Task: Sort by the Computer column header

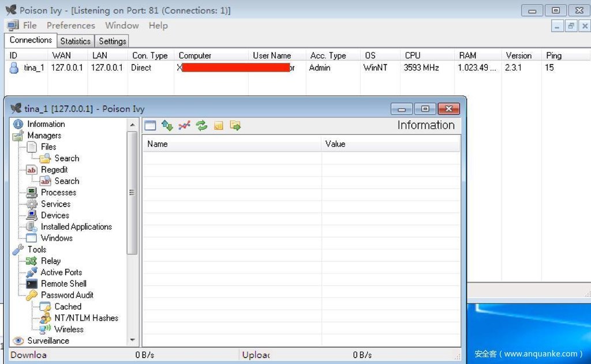Action: 211,55
